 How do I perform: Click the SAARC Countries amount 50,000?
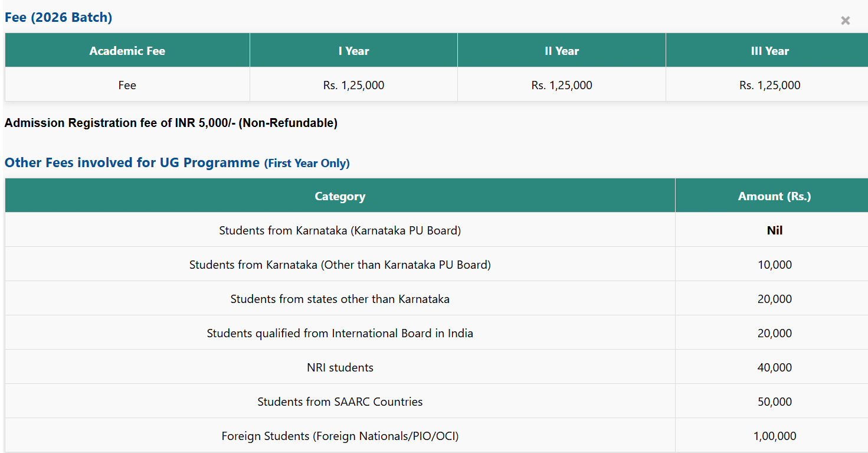(774, 402)
